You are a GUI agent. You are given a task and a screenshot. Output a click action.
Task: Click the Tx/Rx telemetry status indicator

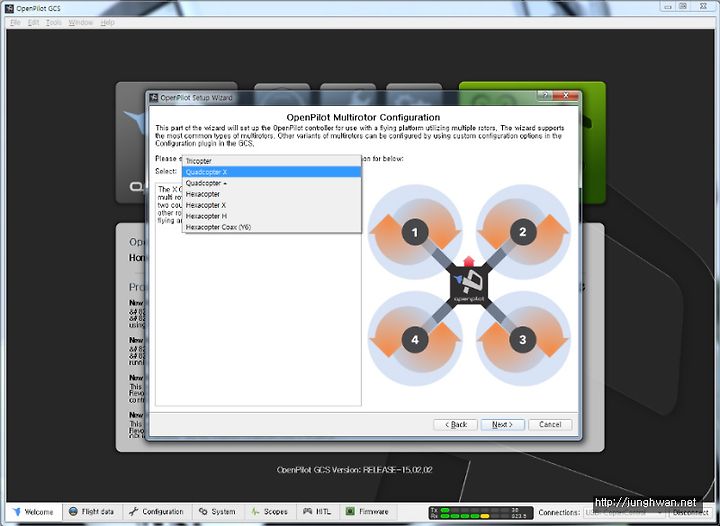[481, 513]
